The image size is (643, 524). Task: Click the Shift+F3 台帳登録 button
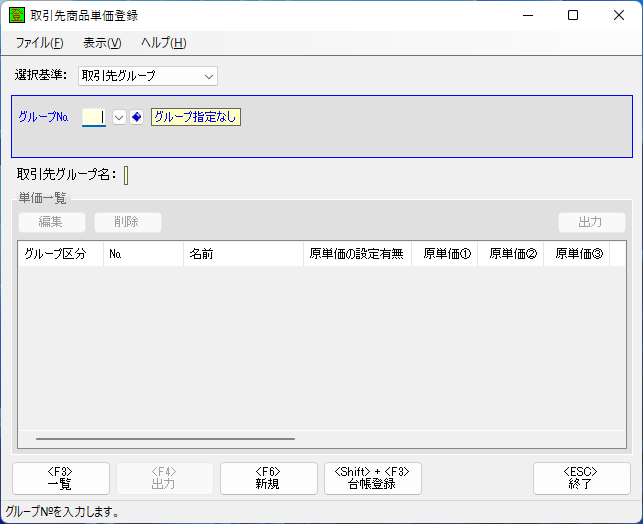pos(373,478)
